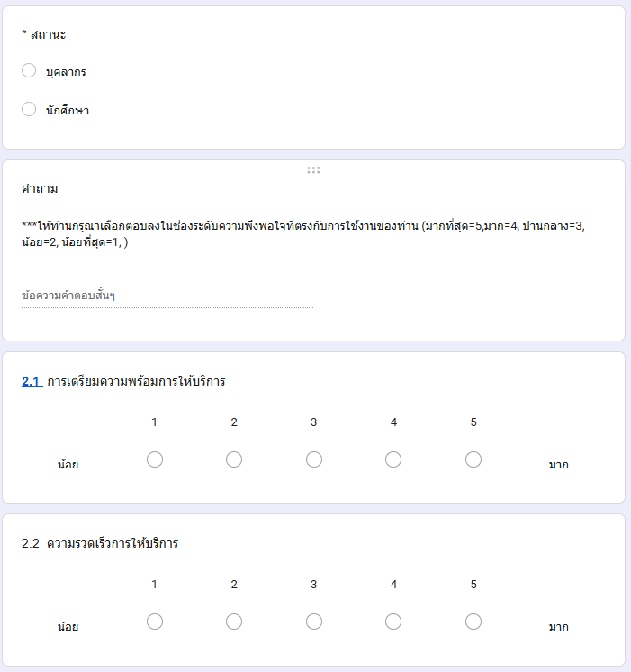
Task: Choose rating 4 for question 2.1
Action: click(x=393, y=459)
